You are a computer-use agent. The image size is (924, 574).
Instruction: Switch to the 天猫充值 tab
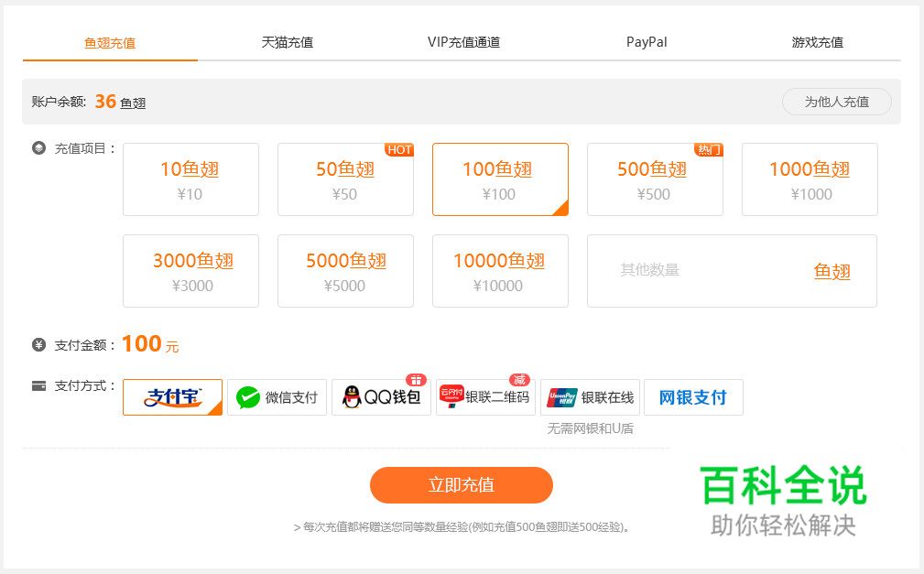[x=286, y=41]
